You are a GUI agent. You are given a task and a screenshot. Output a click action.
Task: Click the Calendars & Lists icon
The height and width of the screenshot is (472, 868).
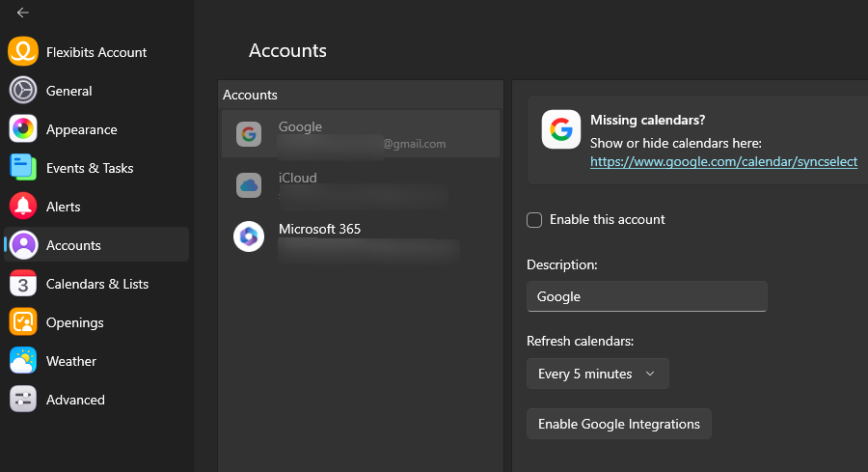pyautogui.click(x=23, y=284)
